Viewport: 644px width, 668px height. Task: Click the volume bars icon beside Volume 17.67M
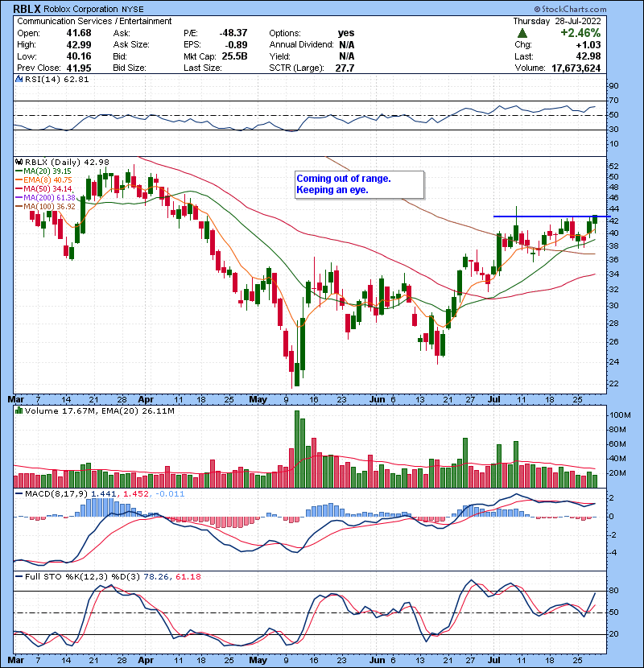click(19, 410)
